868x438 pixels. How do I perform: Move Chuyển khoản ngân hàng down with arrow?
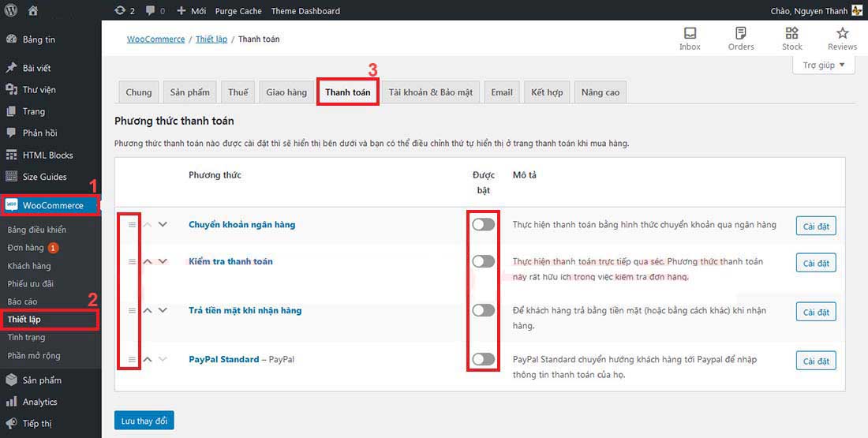pos(163,225)
